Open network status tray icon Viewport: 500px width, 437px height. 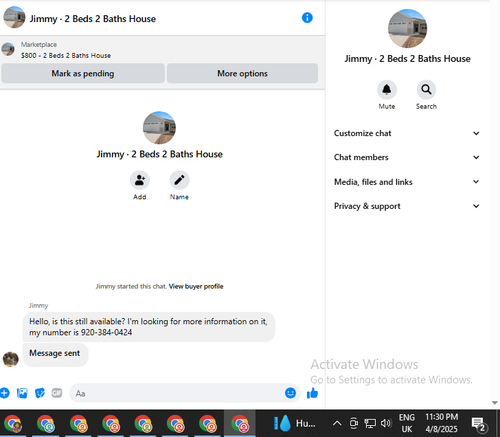coord(370,423)
